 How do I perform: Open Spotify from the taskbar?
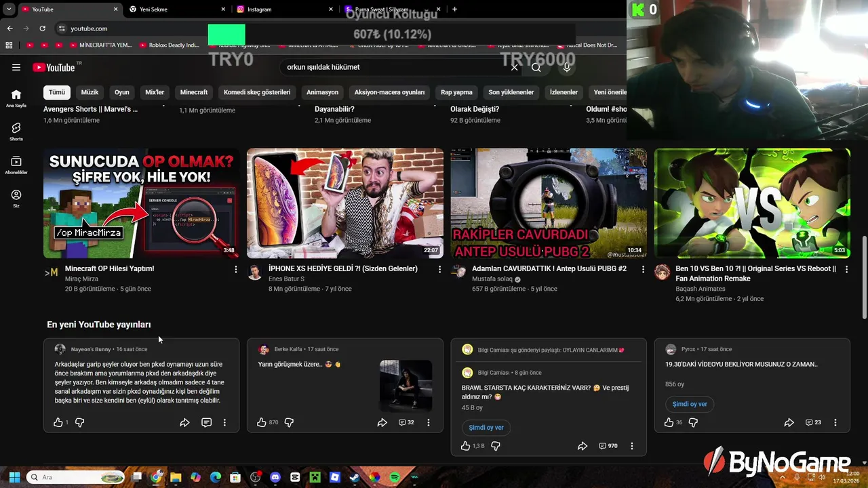395,477
